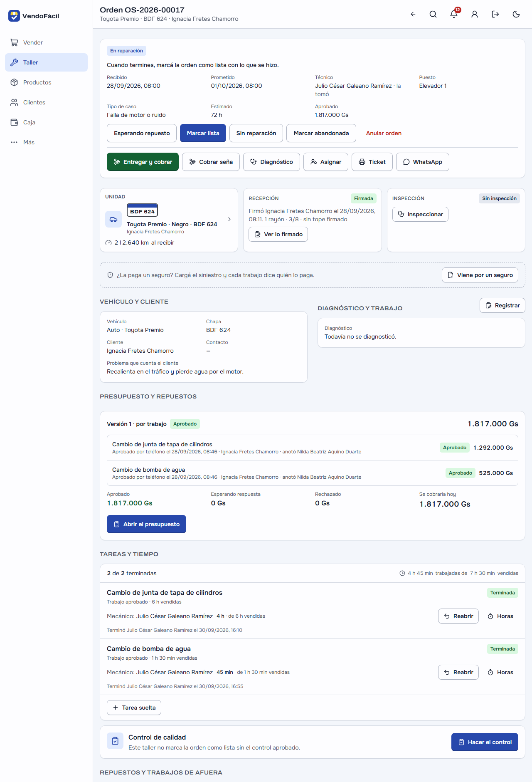Add a Tarea suelta
Viewport: 532px width, 782px height.
(x=134, y=708)
